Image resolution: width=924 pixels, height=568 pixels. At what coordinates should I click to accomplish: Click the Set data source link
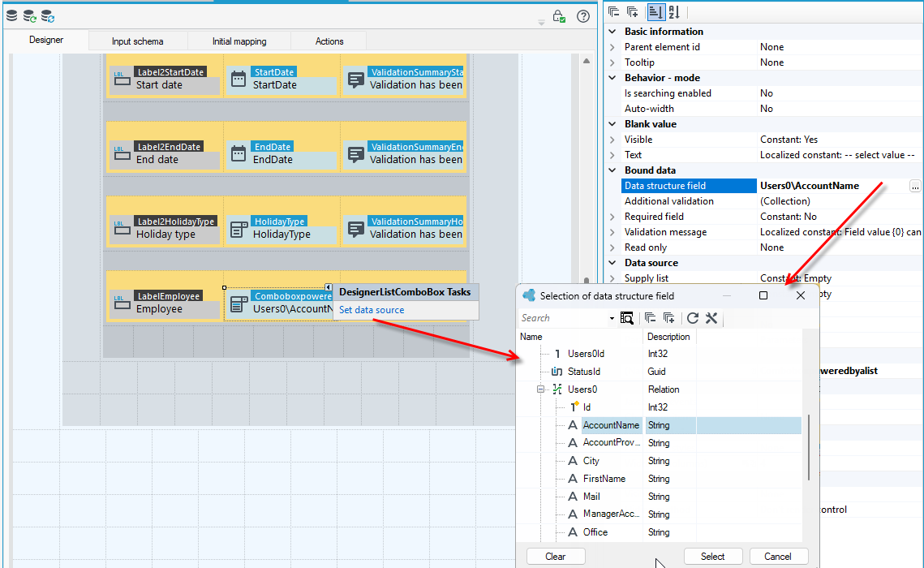[372, 310]
